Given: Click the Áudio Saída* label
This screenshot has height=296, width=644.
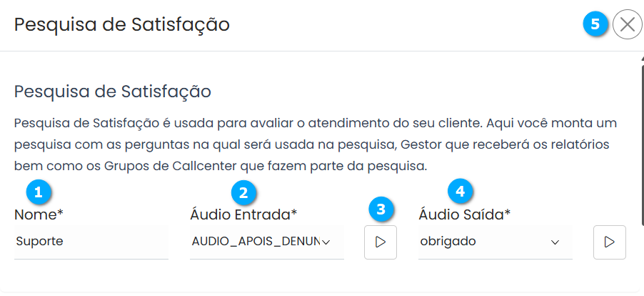Looking at the screenshot, I should click(464, 214).
